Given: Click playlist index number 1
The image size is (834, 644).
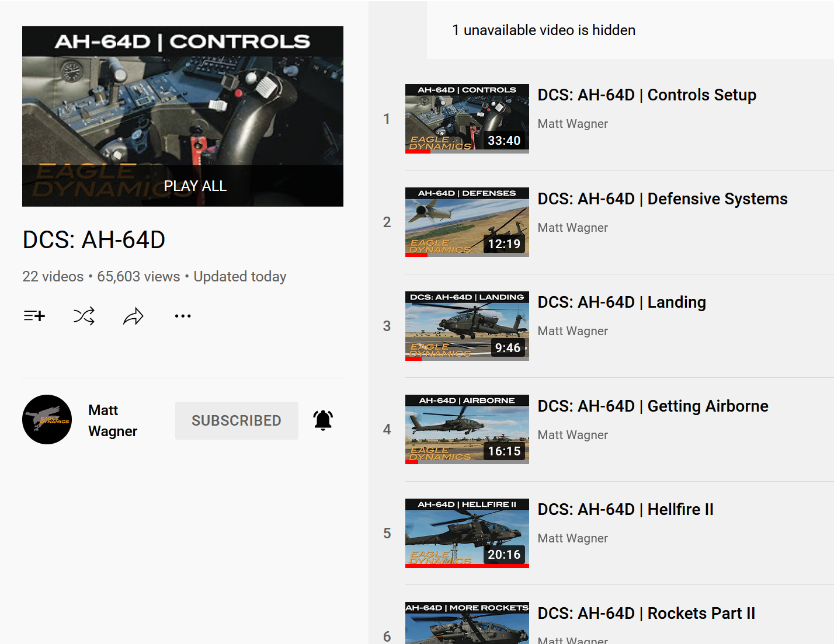Looking at the screenshot, I should point(387,119).
